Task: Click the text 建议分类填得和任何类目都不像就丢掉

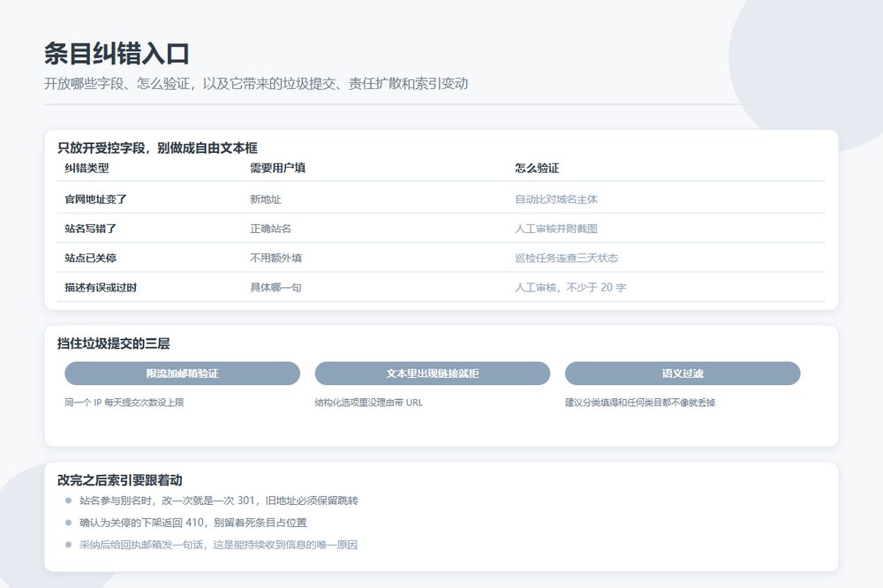Action: [x=640, y=402]
